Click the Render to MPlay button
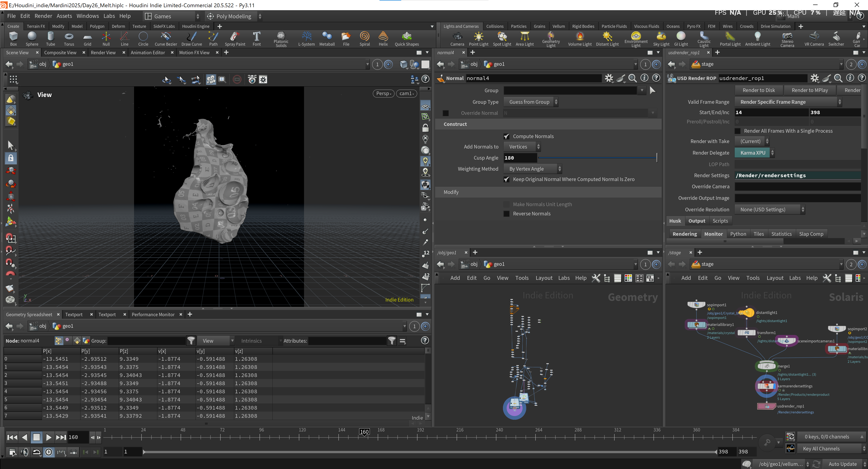Image resolution: width=868 pixels, height=469 pixels. (x=809, y=90)
